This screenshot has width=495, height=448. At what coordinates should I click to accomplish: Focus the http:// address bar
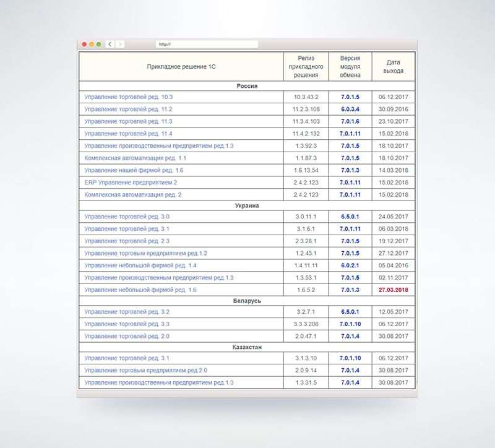click(207, 44)
